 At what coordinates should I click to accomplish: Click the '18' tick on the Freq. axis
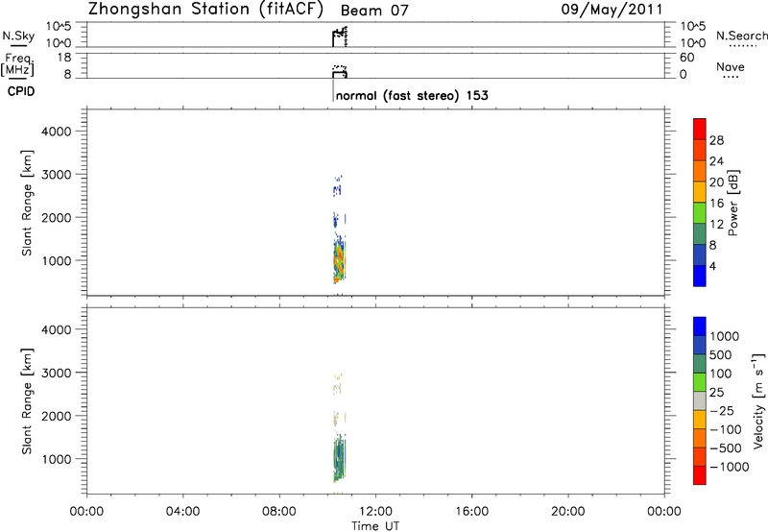63,58
